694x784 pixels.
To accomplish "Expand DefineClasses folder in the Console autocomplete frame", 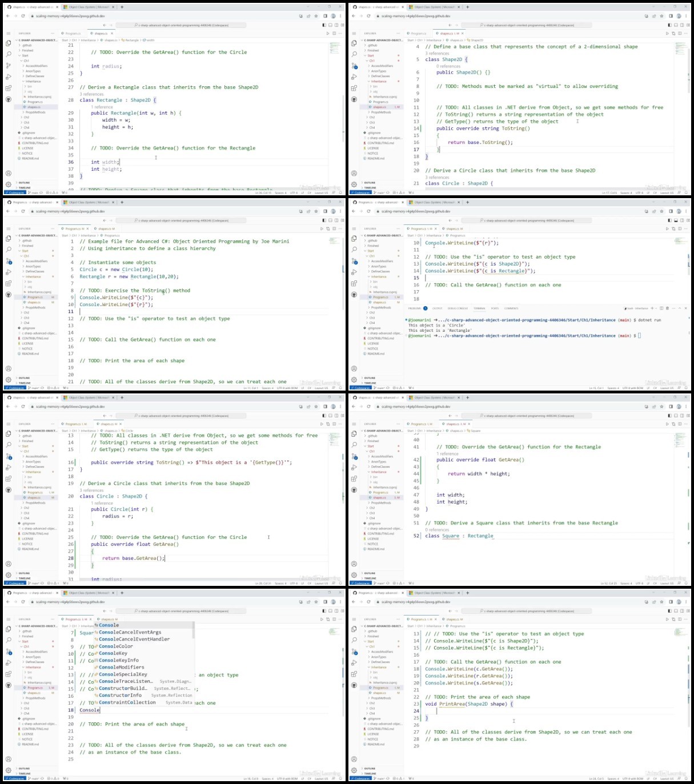I will pyautogui.click(x=34, y=662).
